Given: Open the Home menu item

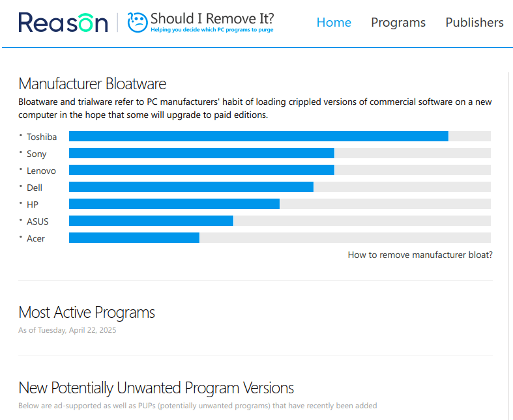Looking at the screenshot, I should point(334,22).
